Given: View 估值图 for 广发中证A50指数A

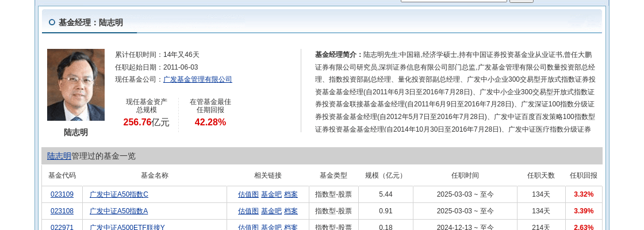Looking at the screenshot, I should click(x=248, y=211).
